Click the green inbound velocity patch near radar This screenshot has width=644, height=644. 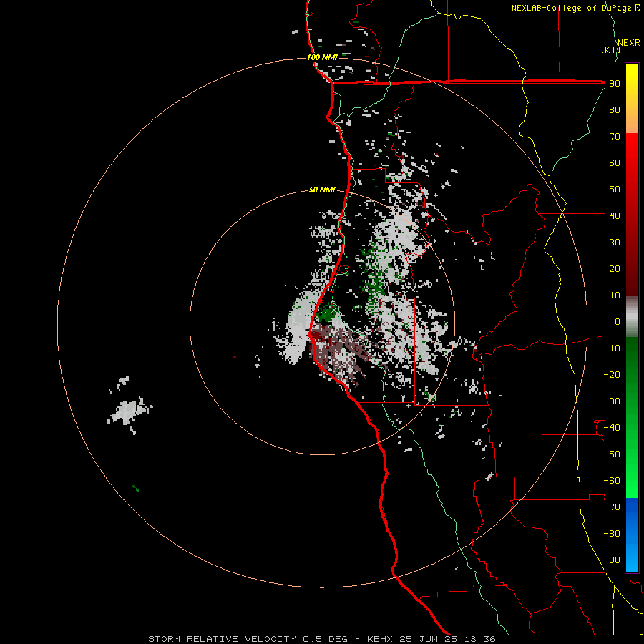(327, 313)
